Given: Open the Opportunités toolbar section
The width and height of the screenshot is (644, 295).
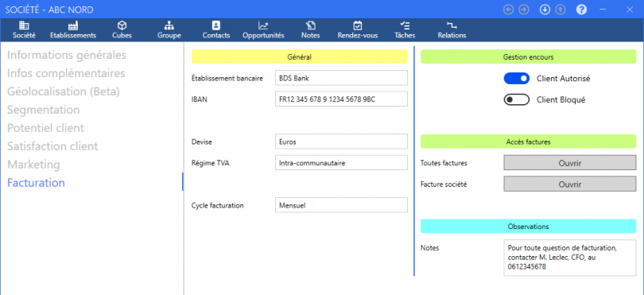Looking at the screenshot, I should pyautogui.click(x=263, y=30).
